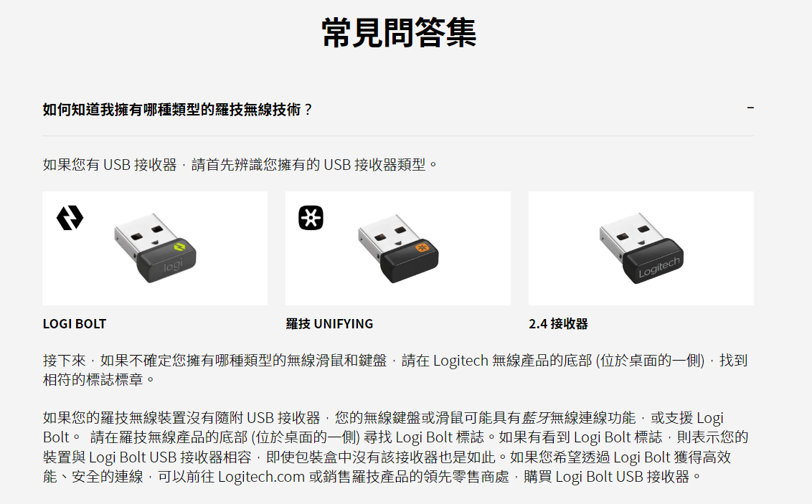Click the LOGI BOLT caption label
The image size is (812, 504).
pyautogui.click(x=75, y=324)
